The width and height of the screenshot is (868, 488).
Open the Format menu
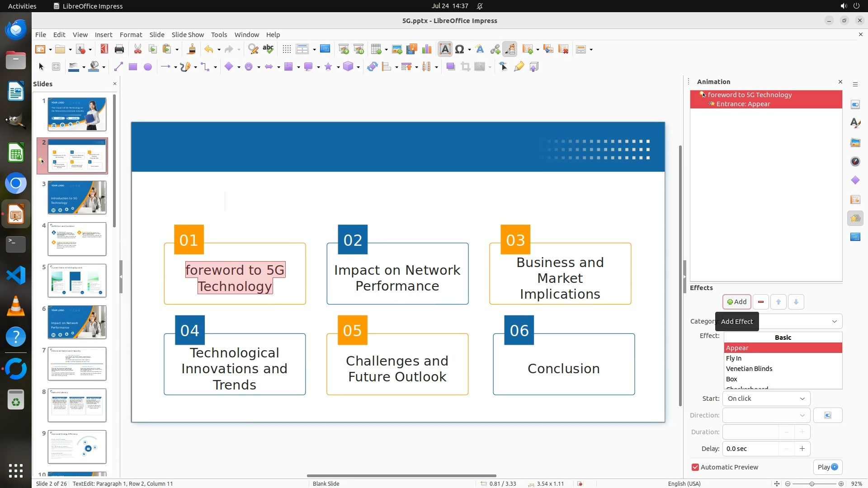[x=131, y=34]
